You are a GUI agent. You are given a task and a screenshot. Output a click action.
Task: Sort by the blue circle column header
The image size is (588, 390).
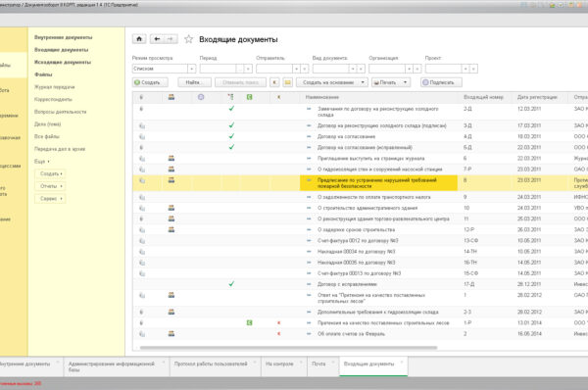pos(201,97)
